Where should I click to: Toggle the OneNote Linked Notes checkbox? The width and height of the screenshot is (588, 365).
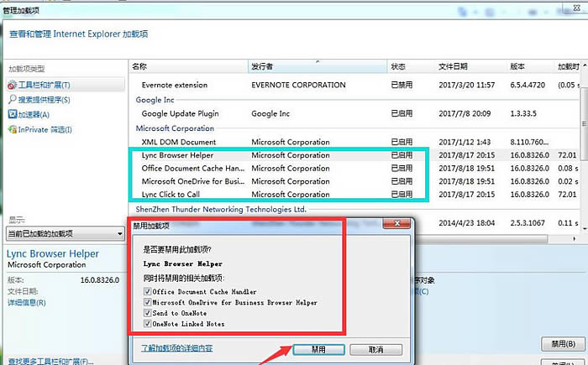tap(147, 323)
